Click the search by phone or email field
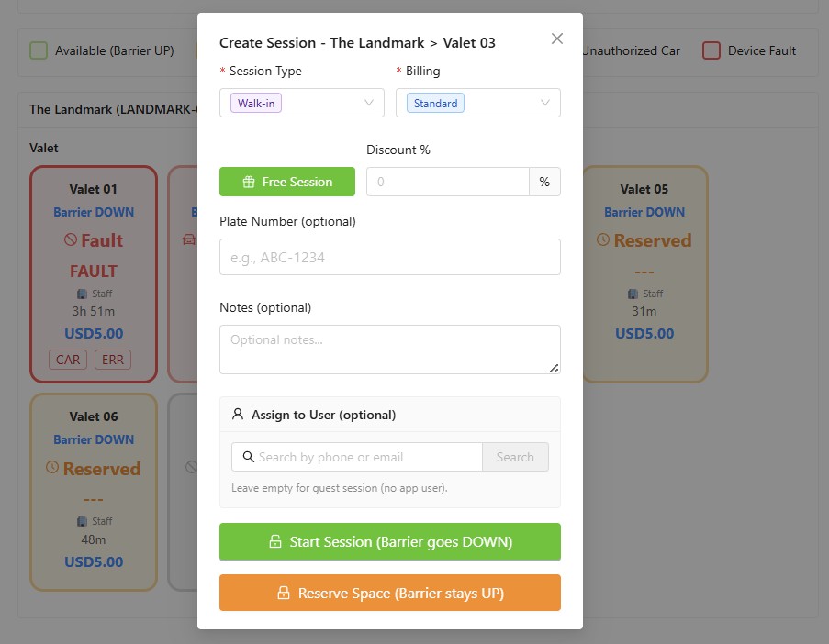829x644 pixels. (x=367, y=457)
